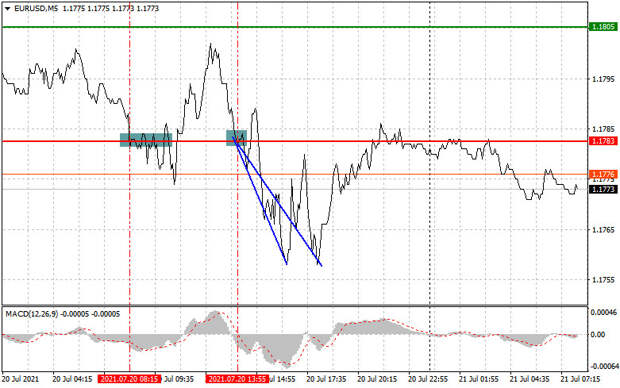The width and height of the screenshot is (620, 388).
Task: Click the orange 1.1776 price label
Action: (x=603, y=174)
